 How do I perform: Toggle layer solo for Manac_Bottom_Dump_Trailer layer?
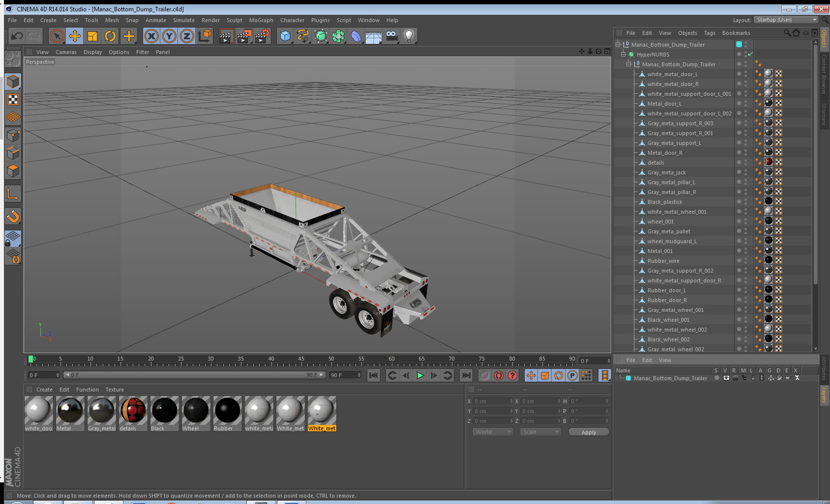coord(717,378)
